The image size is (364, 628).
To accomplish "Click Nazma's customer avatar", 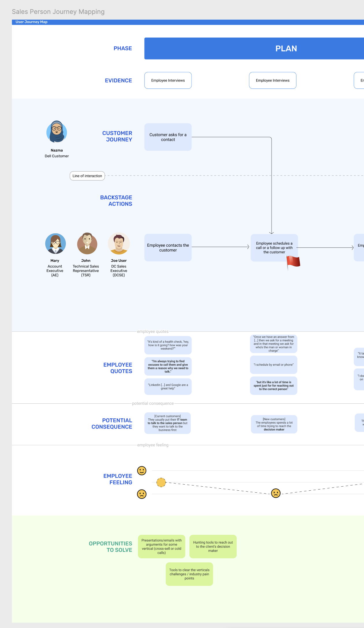I will 57,132.
